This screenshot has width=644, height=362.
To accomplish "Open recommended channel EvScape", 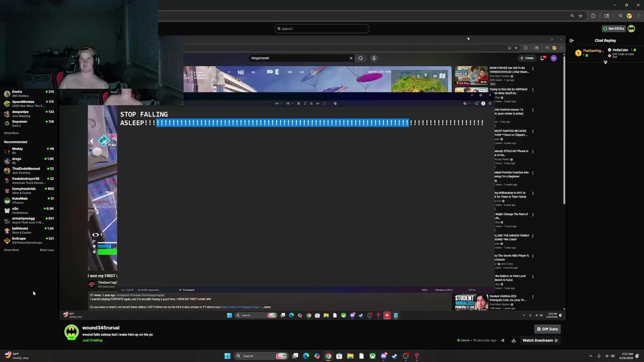I will pos(29,240).
